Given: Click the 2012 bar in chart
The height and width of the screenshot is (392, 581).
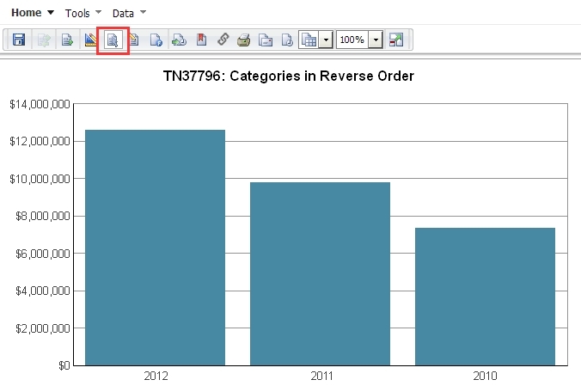Looking at the screenshot, I should click(x=155, y=248).
